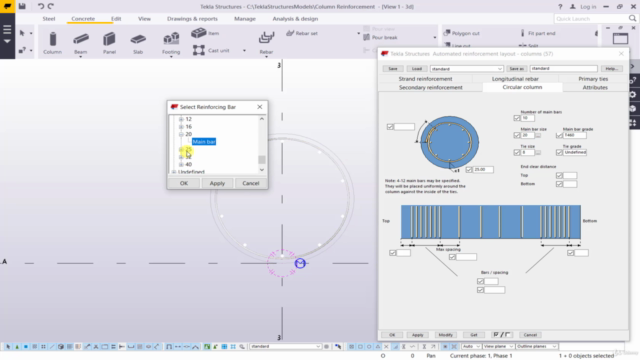Click the Quick Launch search magnifier icon

[632, 18]
